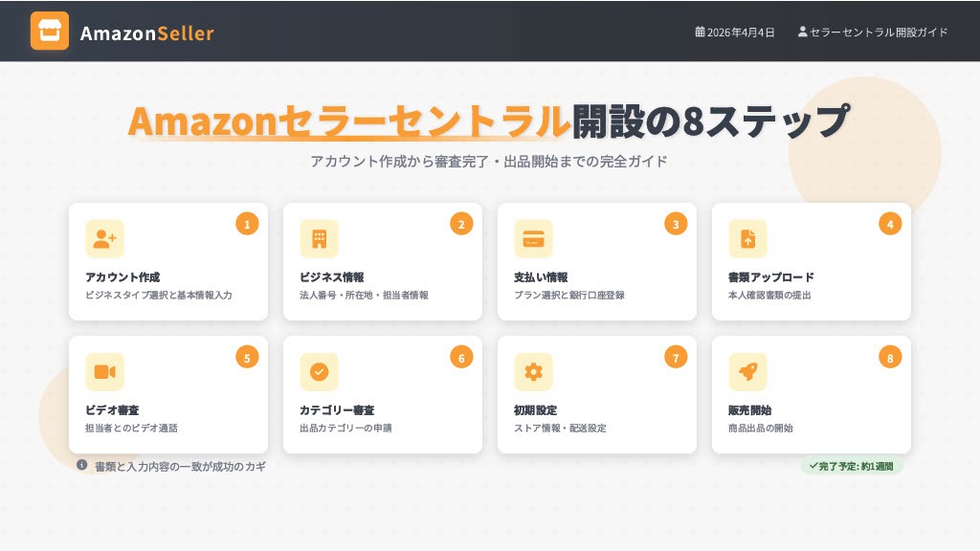Click the checkmark badge icon in カテゴリー審査
Viewport: 980px width, 551px height.
pos(319,372)
